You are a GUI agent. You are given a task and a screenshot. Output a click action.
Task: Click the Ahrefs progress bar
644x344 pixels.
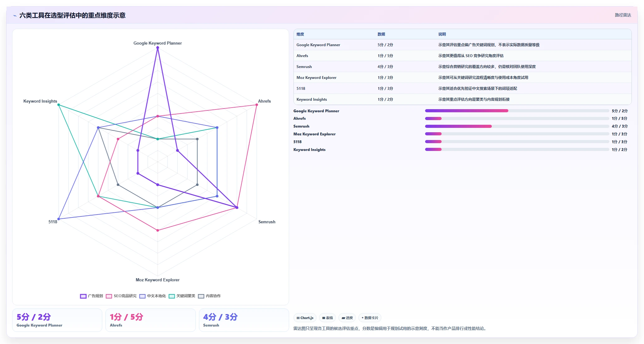517,119
